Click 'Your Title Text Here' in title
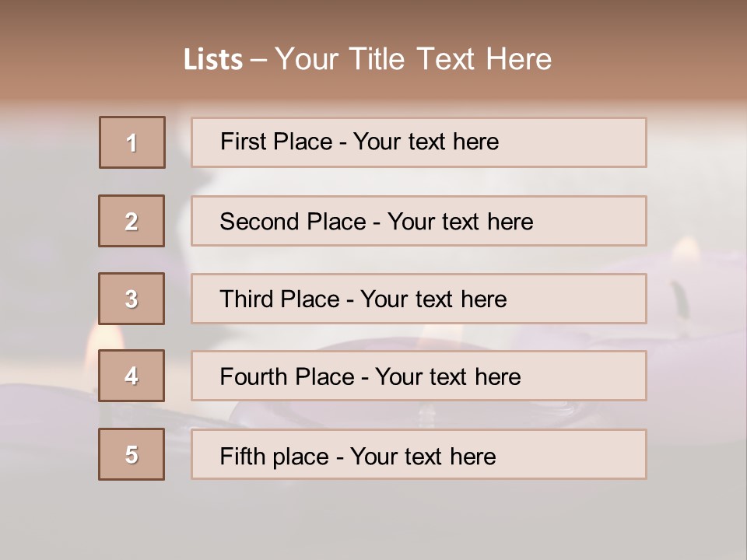Image resolution: width=747 pixels, height=560 pixels. (x=413, y=59)
